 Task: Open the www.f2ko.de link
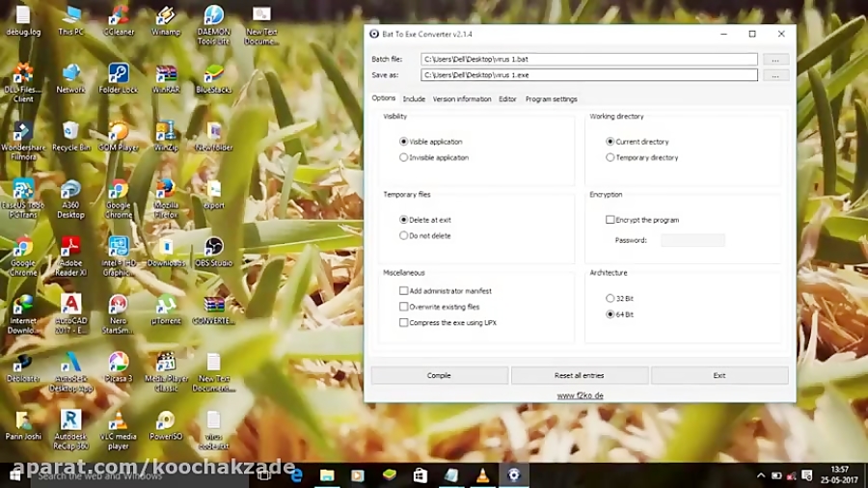coord(581,395)
